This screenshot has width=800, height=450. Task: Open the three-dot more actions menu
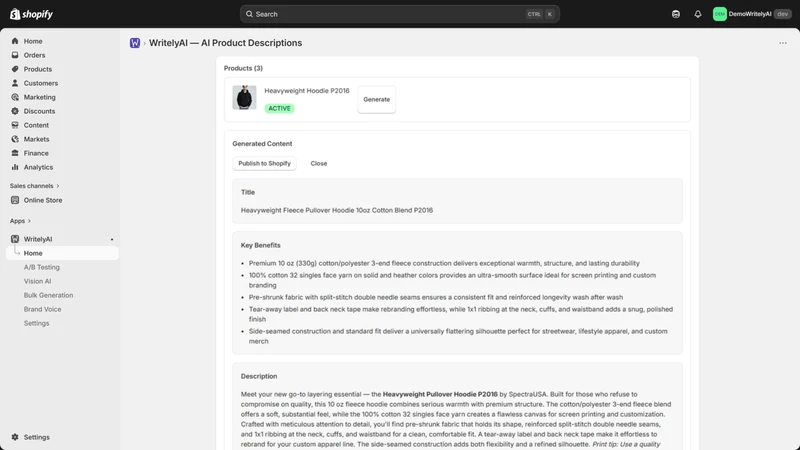783,43
